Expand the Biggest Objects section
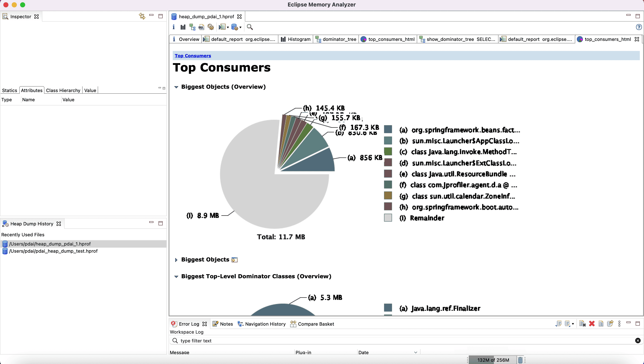Viewport: 644px width, 364px height. click(176, 260)
